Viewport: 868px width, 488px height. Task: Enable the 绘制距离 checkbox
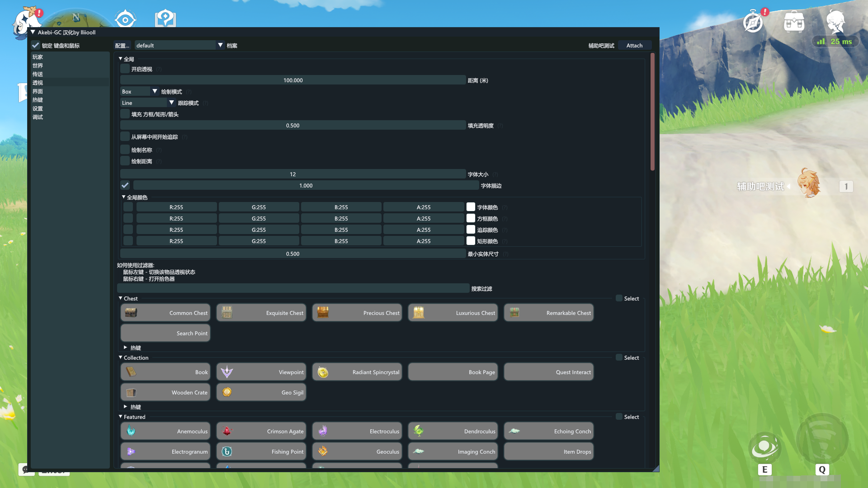click(x=125, y=161)
